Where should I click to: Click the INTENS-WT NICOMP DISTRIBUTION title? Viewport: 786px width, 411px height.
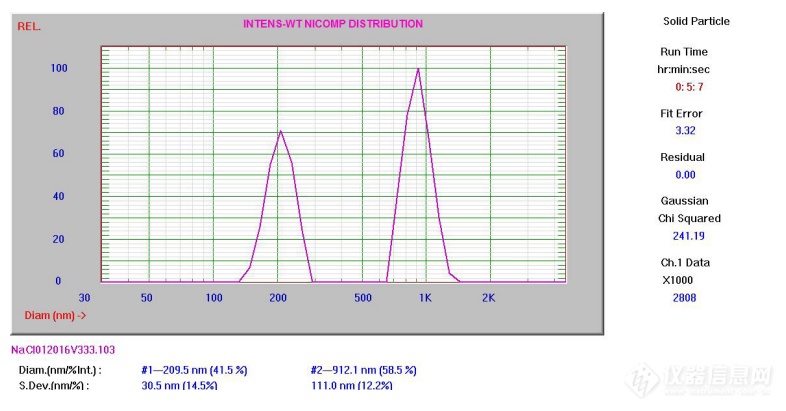tap(333, 24)
